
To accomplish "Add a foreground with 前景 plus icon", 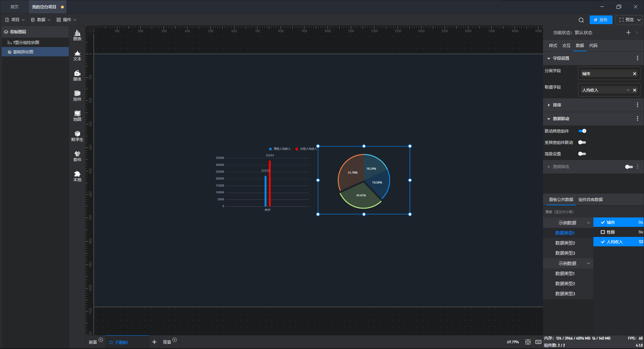I will click(x=101, y=340).
